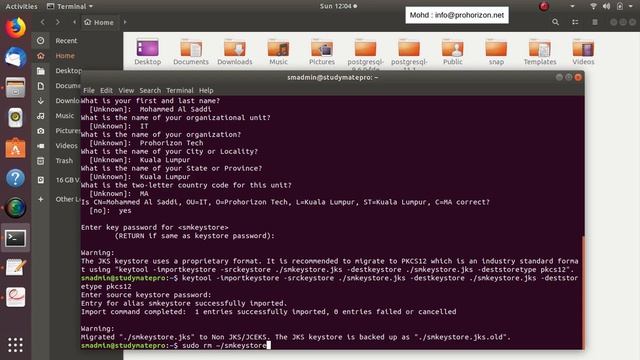
Task: Open the terminal View menu
Action: pyautogui.click(x=126, y=90)
